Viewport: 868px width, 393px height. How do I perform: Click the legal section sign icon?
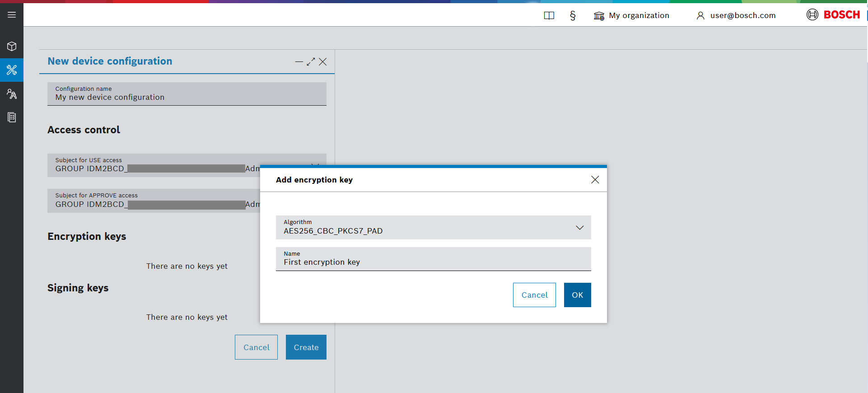click(x=573, y=16)
